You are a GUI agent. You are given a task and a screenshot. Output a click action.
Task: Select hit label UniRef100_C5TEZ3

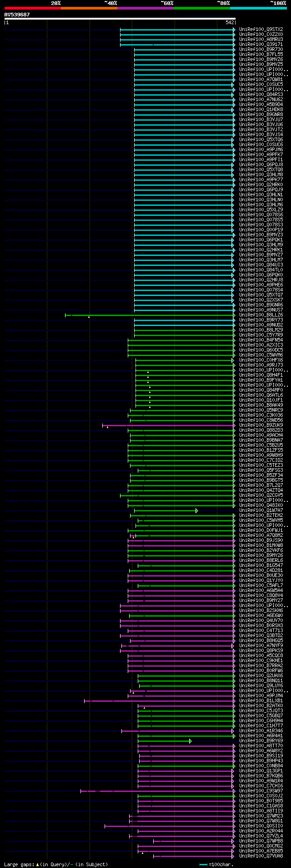[261, 465]
